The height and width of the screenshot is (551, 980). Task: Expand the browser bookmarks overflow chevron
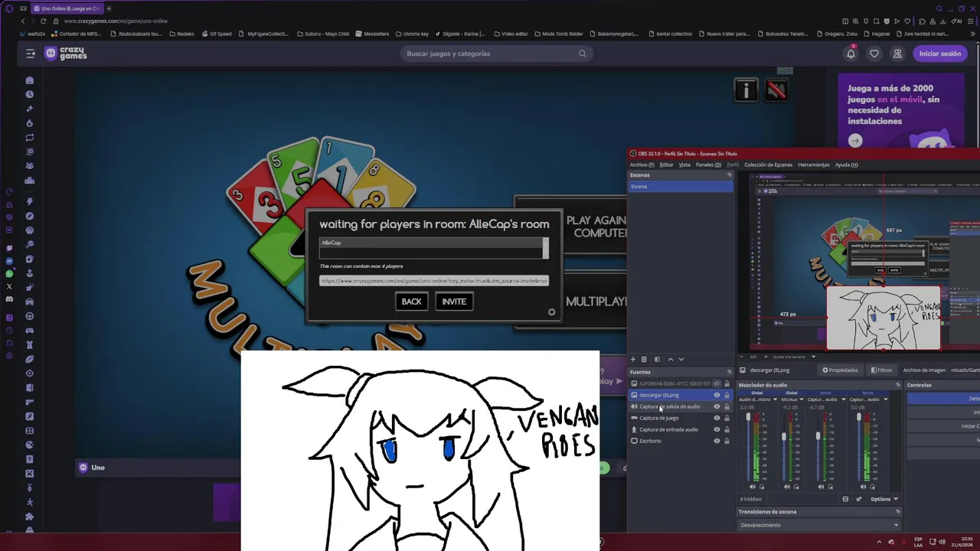(972, 34)
